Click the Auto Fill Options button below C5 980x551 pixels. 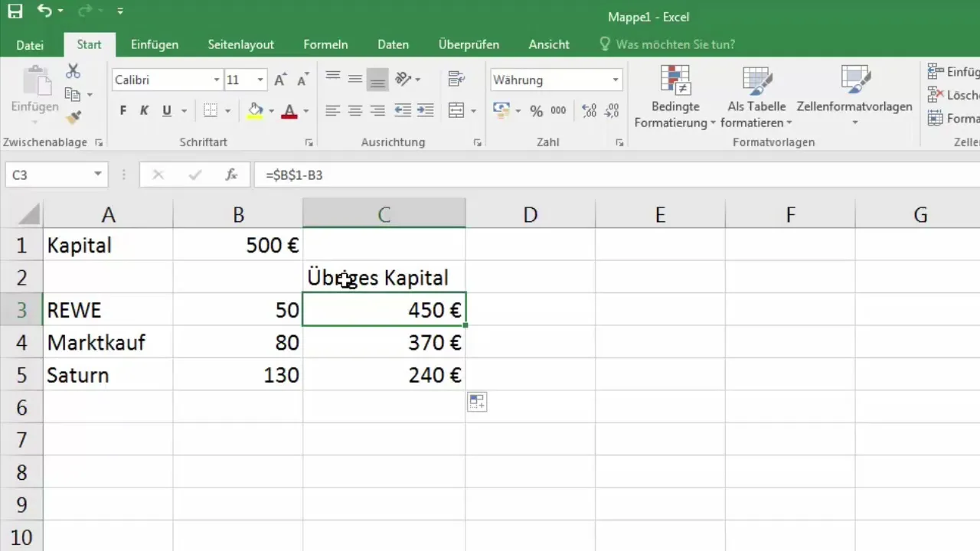(477, 402)
